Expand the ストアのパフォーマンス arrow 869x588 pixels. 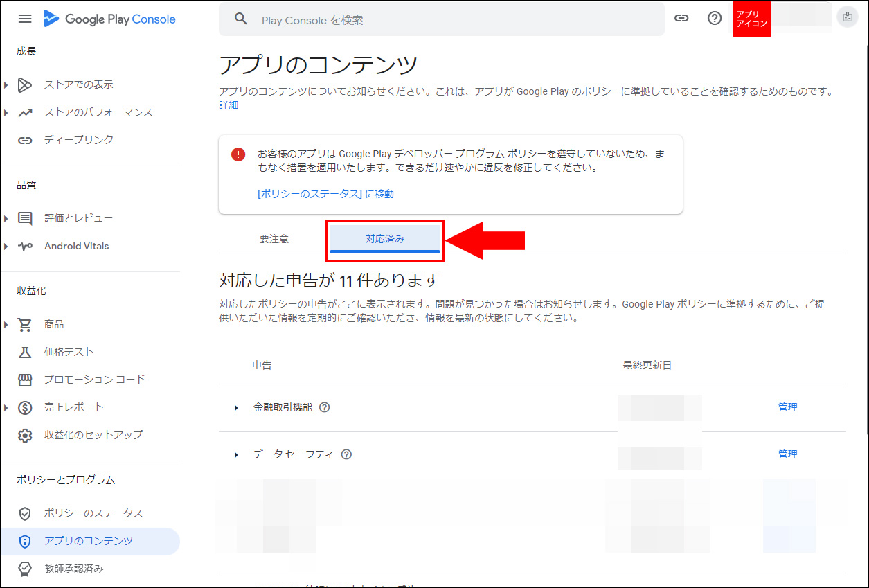tap(6, 112)
